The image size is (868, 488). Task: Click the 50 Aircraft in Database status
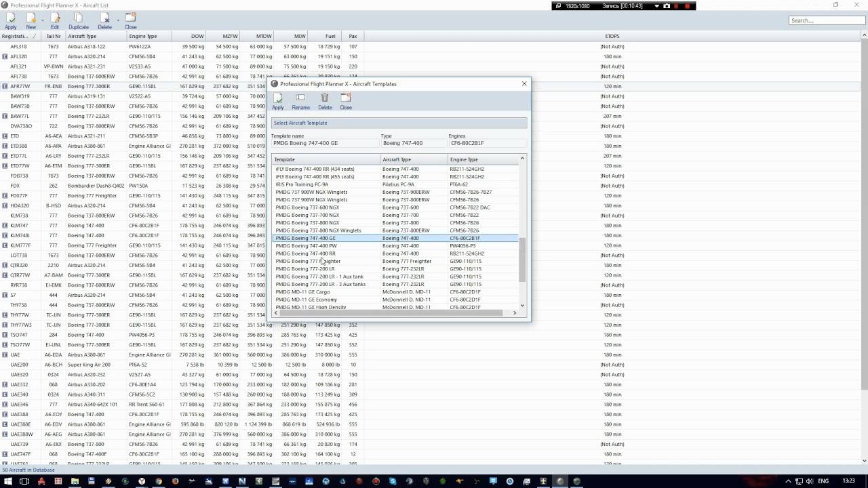(x=28, y=470)
